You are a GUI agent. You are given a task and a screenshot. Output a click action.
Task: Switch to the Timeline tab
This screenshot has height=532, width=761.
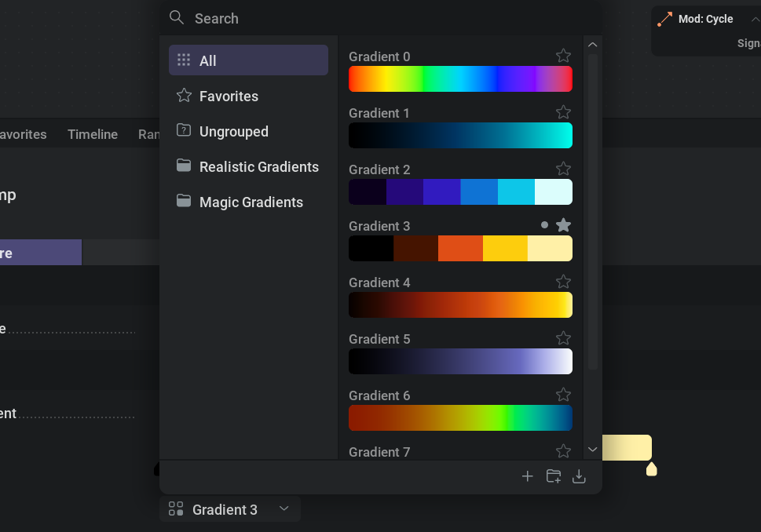point(92,134)
